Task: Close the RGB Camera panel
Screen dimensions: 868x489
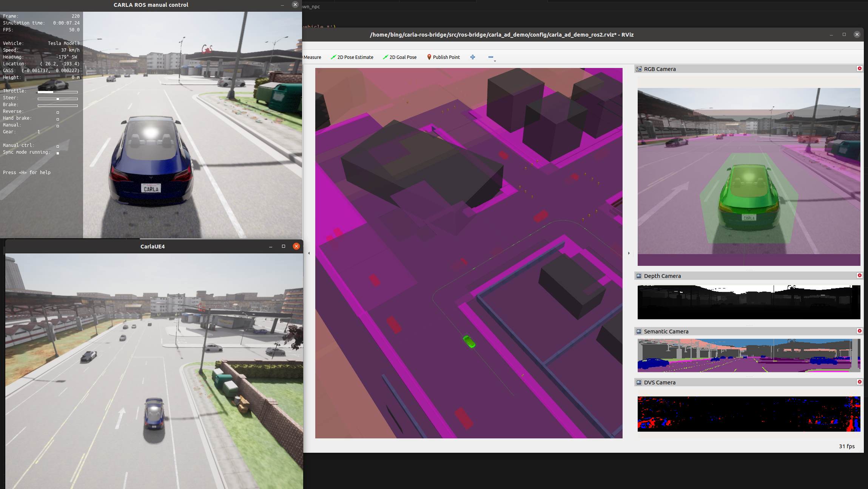Action: (x=859, y=69)
